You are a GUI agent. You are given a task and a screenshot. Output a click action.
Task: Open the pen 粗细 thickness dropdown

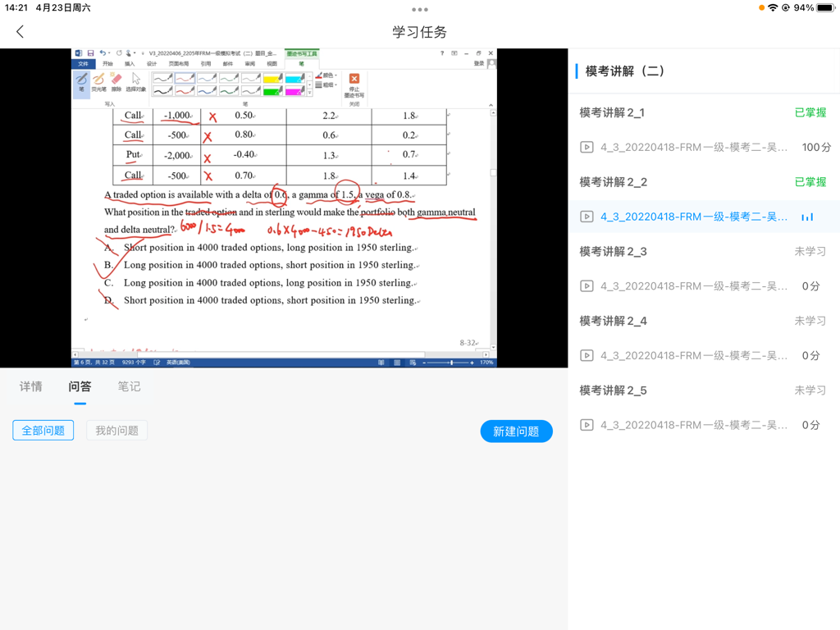[326, 84]
